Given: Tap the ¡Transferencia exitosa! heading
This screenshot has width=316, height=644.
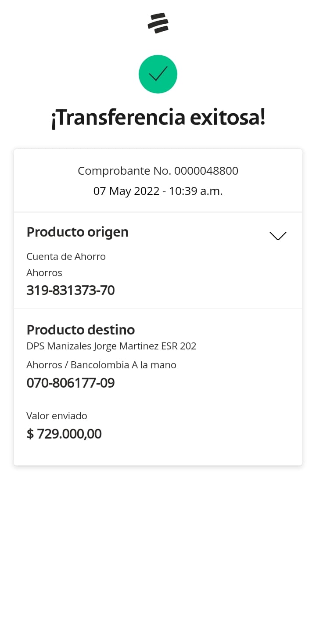Looking at the screenshot, I should [158, 118].
